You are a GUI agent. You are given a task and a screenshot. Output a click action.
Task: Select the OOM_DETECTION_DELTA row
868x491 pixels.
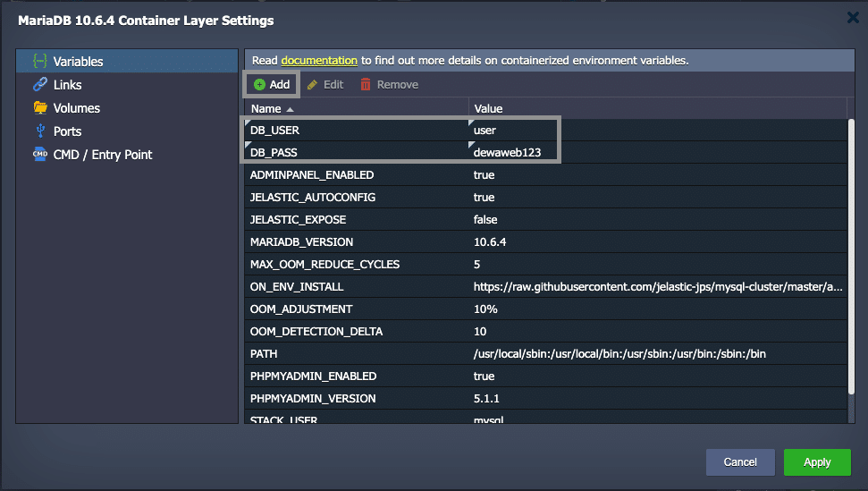(546, 331)
